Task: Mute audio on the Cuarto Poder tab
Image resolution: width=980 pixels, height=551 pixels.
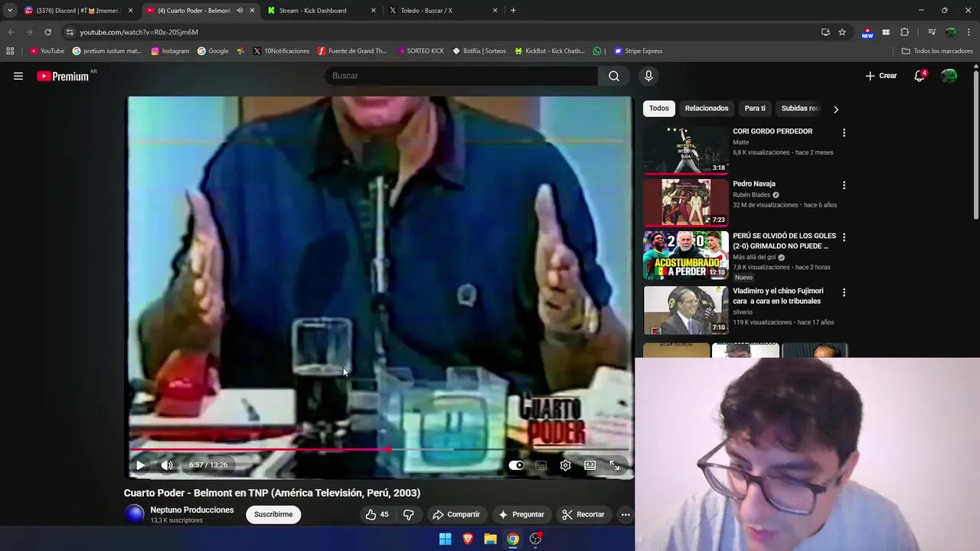Action: click(x=240, y=11)
